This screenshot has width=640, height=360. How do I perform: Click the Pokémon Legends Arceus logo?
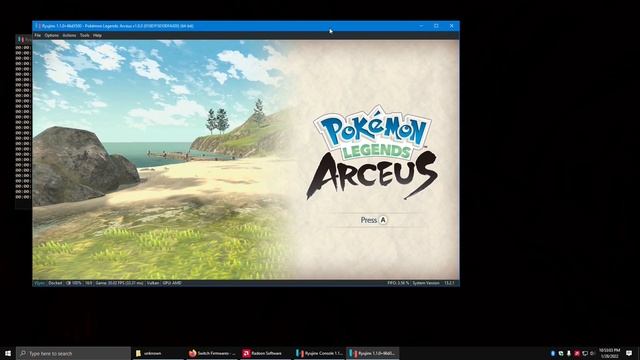[373, 152]
